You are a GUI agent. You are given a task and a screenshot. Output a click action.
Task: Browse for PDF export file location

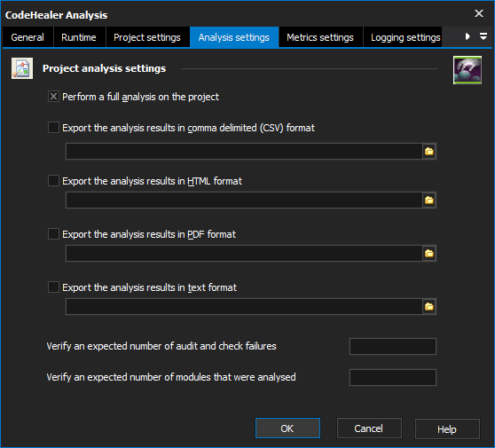tap(429, 253)
